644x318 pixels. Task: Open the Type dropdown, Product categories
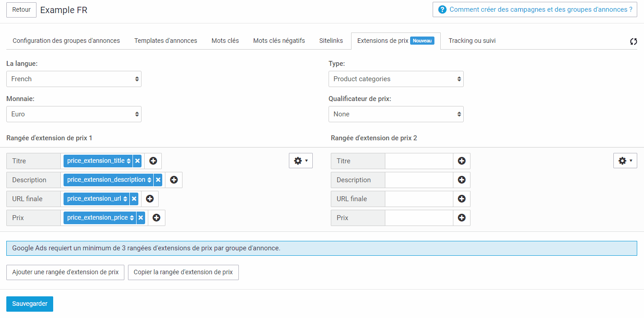point(396,79)
